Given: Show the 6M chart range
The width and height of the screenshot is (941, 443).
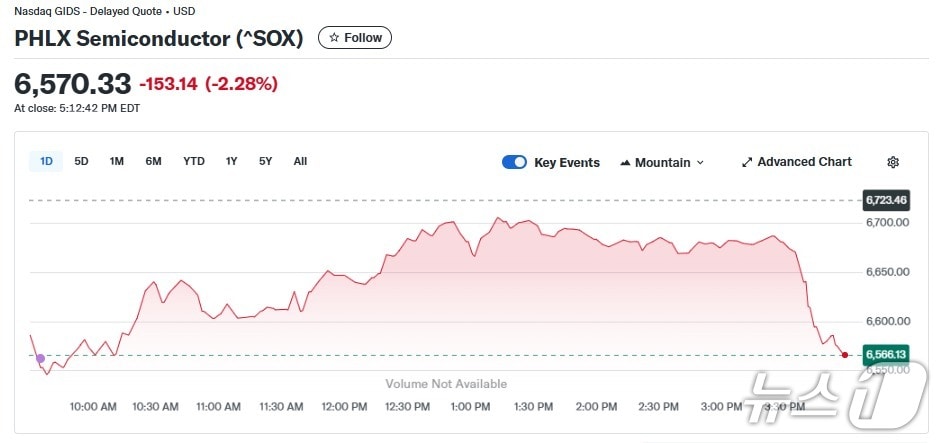Looking at the screenshot, I should 153,161.
